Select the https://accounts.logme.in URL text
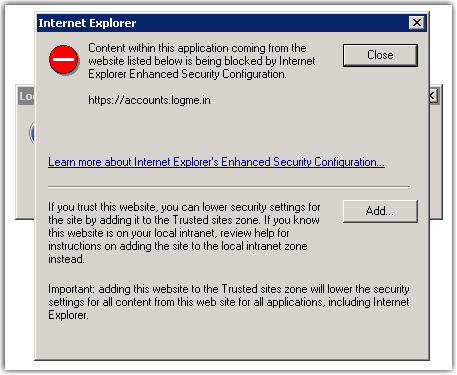The height and width of the screenshot is (375, 457). pyautogui.click(x=149, y=100)
